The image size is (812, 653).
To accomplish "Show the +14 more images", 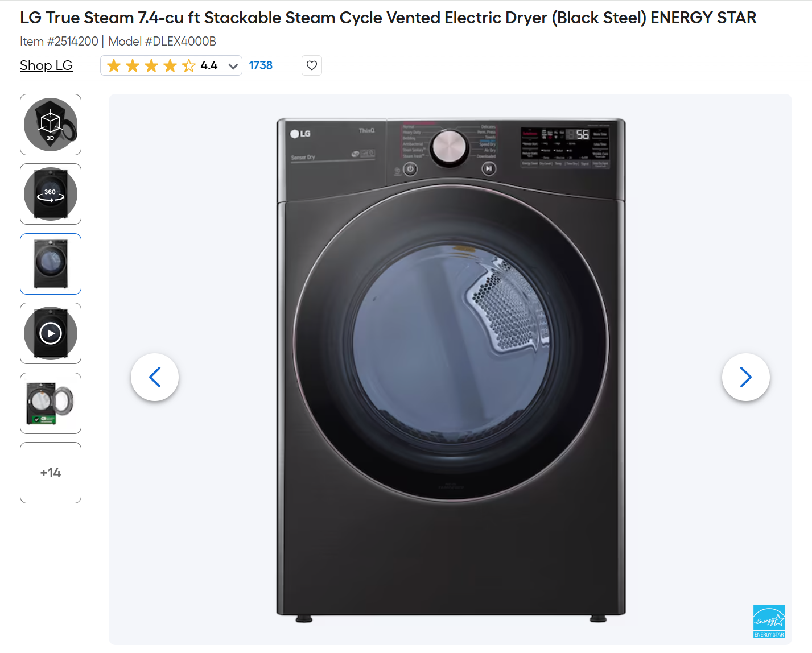I will [x=51, y=473].
